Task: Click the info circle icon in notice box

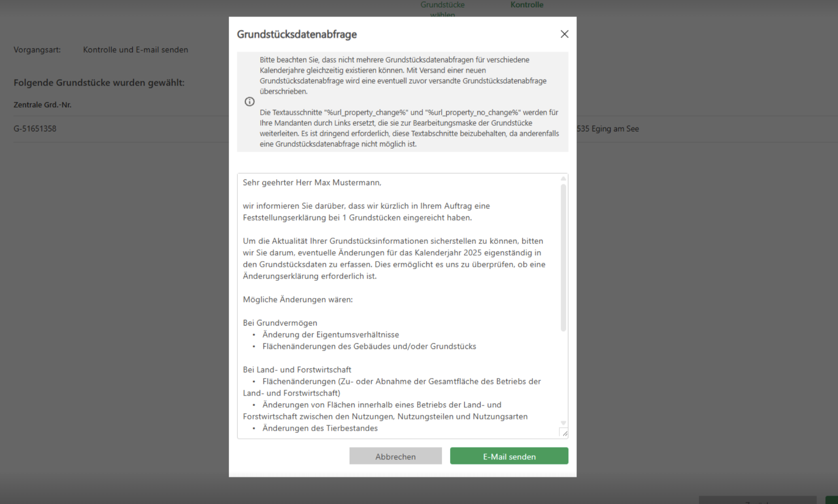Action: (249, 102)
